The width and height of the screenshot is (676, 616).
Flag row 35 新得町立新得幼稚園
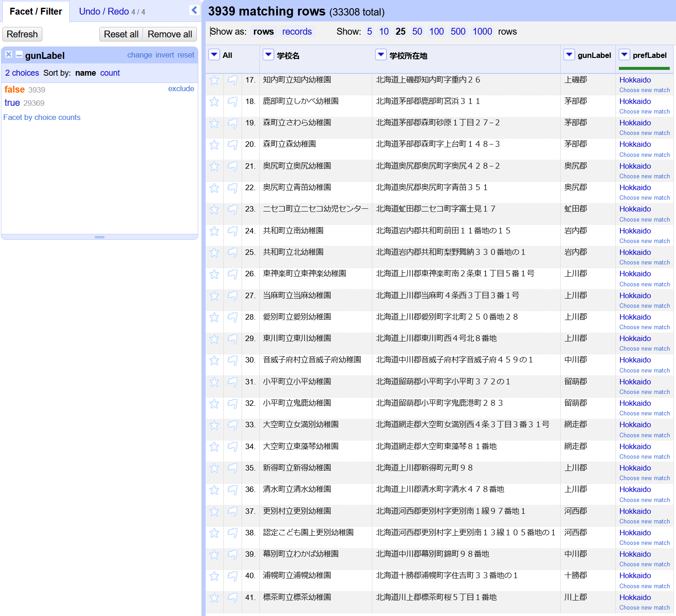click(x=232, y=469)
